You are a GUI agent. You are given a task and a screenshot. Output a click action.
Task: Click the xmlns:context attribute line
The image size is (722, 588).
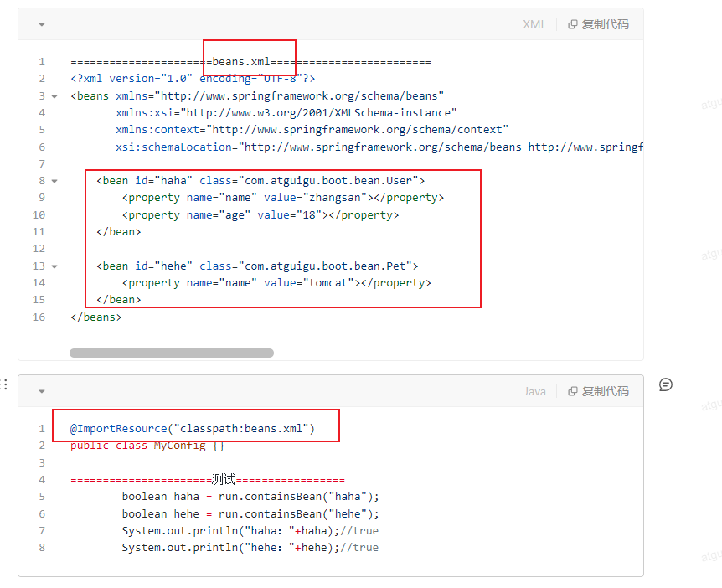pyautogui.click(x=312, y=130)
